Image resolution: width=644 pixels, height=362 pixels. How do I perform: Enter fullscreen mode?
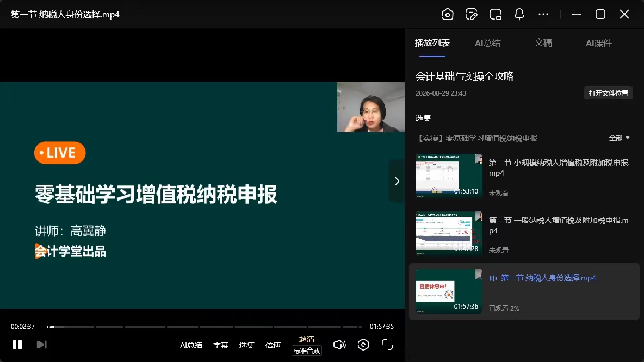click(387, 345)
